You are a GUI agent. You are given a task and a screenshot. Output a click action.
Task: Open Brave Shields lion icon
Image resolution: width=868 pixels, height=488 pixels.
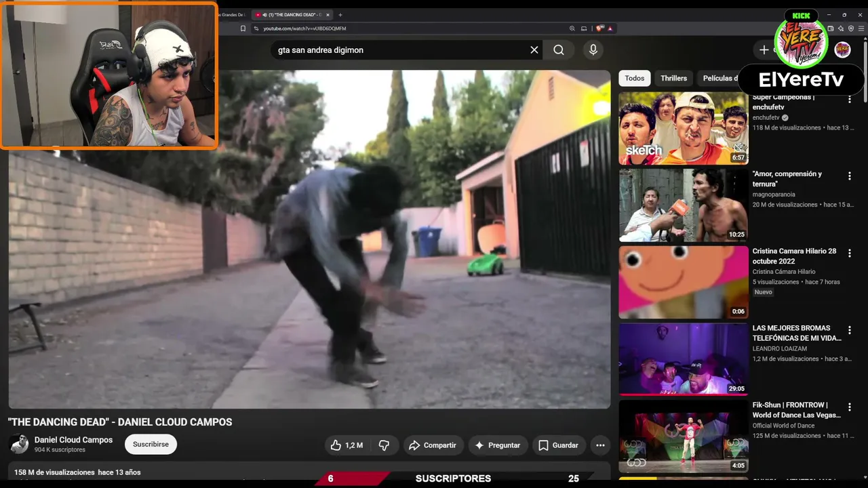tap(599, 28)
